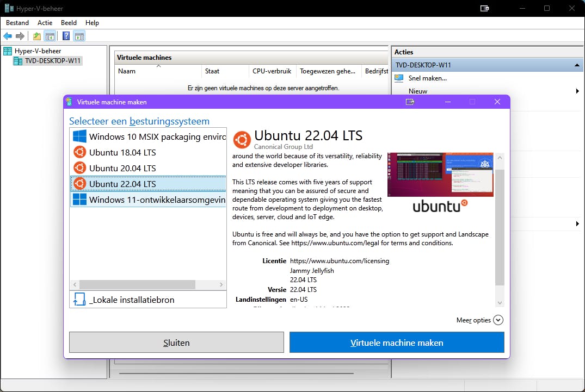Viewport: 585px width, 392px height.
Task: Click Hyper-V-beheer root tree icon
Action: pos(8,51)
